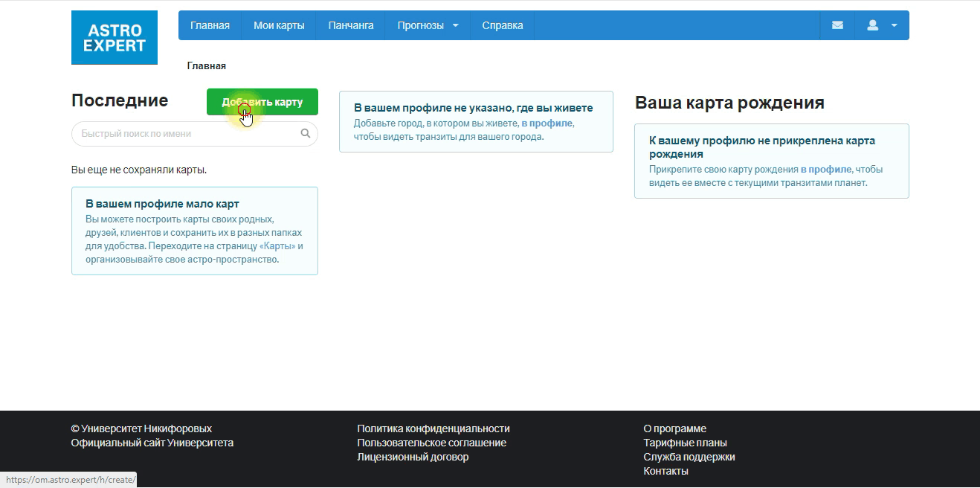Follow the «в профиле» link for birth chart
This screenshot has height=488, width=980.
pyautogui.click(x=826, y=169)
